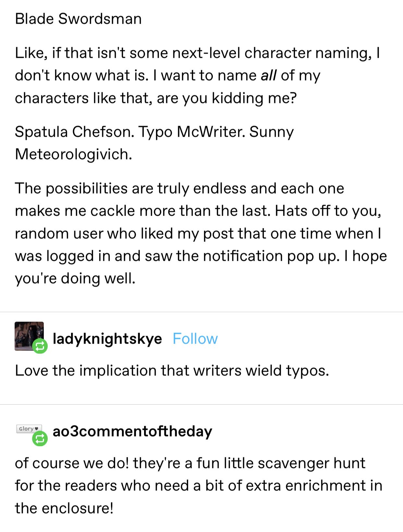Follow ladyknightskye
The image size is (403, 532).
195,339
